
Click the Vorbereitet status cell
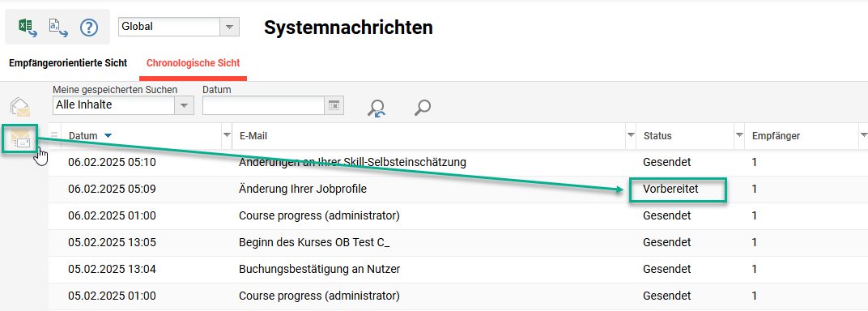tap(670, 190)
